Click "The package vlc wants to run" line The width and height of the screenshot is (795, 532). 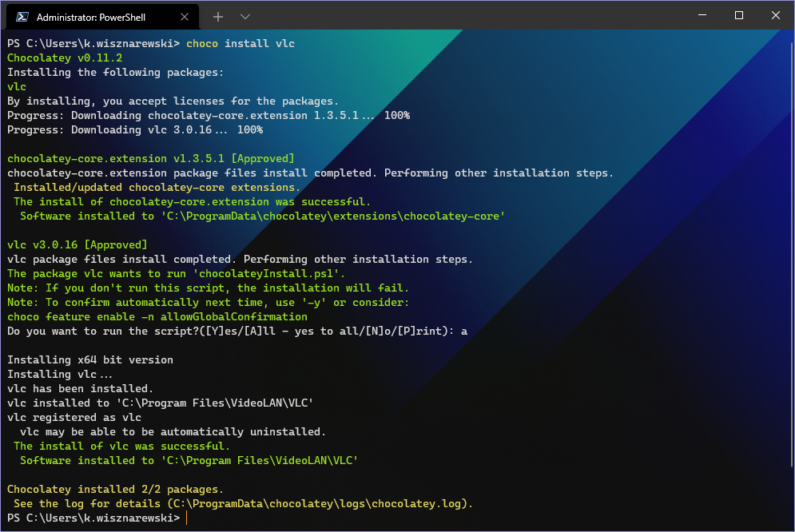[176, 274]
